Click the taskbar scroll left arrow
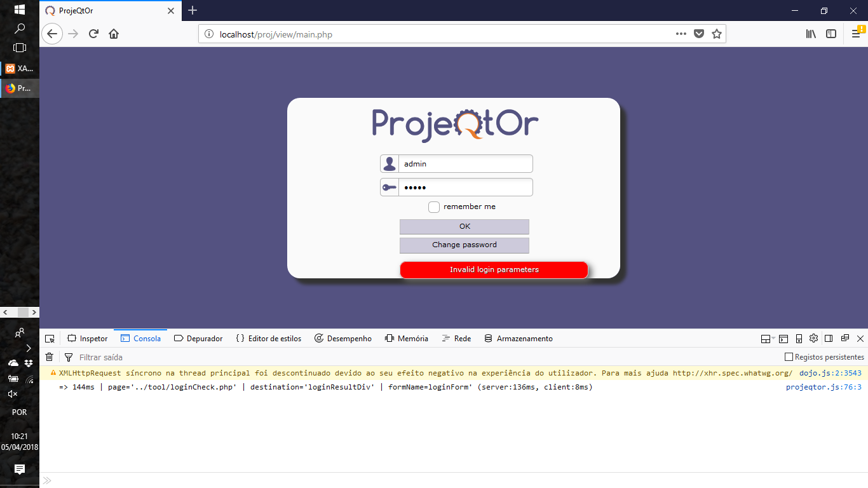This screenshot has width=868, height=488. pyautogui.click(x=5, y=313)
